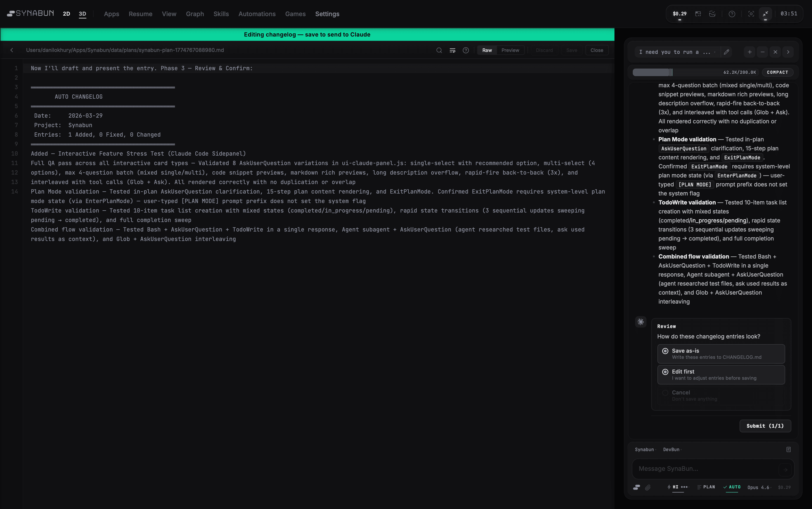The image size is (812, 509).
Task: Open the Opus 4.6 model selector
Action: click(x=758, y=487)
